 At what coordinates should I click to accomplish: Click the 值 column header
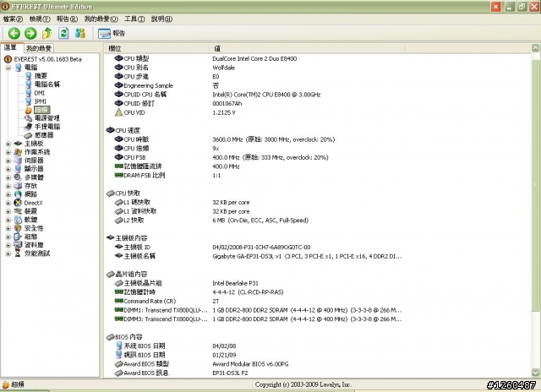point(308,48)
